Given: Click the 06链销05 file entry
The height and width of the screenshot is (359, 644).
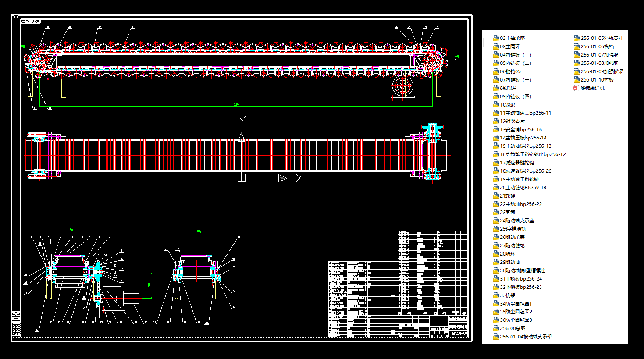Looking at the screenshot, I should (x=510, y=71).
